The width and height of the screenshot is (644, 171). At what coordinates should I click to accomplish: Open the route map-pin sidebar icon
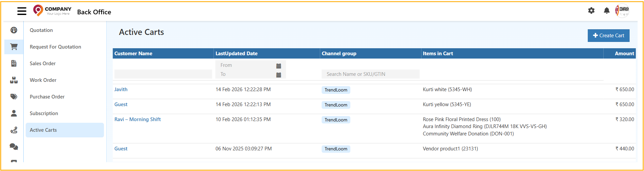14,130
